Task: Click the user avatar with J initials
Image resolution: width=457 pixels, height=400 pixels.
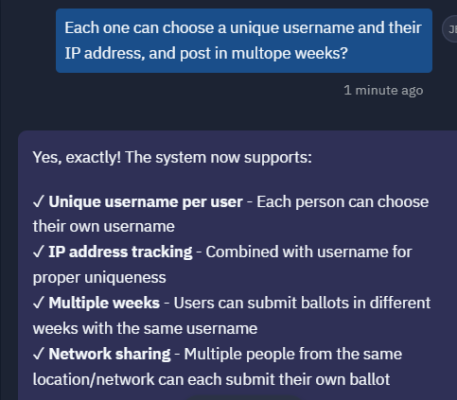Action: (x=451, y=29)
